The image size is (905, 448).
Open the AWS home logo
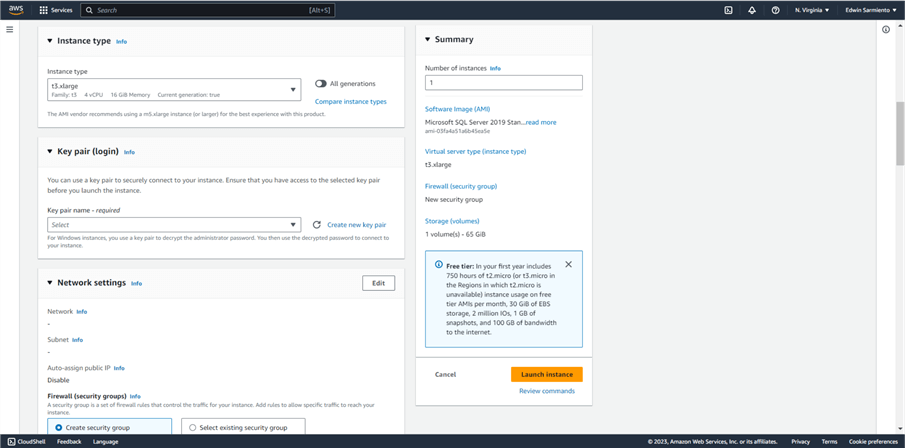[16, 10]
